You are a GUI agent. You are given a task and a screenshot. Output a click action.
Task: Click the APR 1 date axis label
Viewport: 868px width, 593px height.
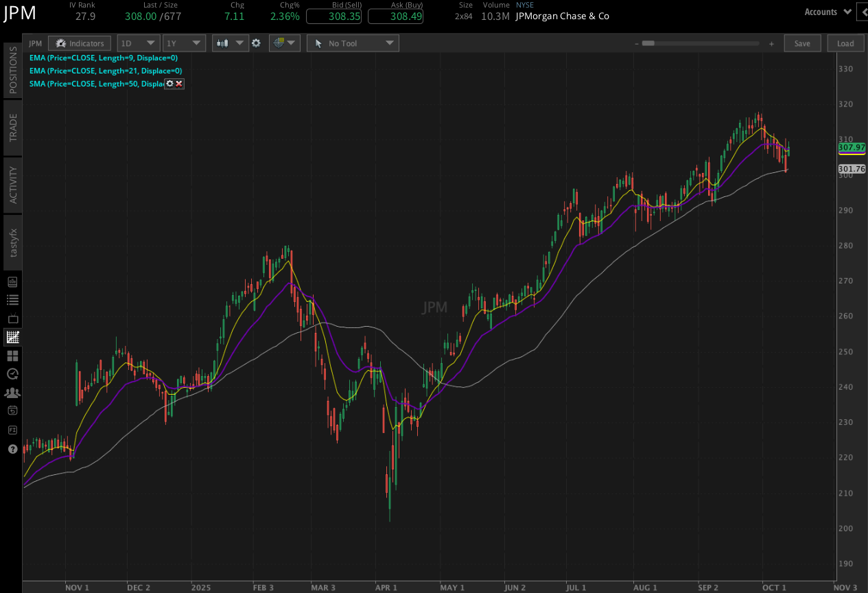386,588
